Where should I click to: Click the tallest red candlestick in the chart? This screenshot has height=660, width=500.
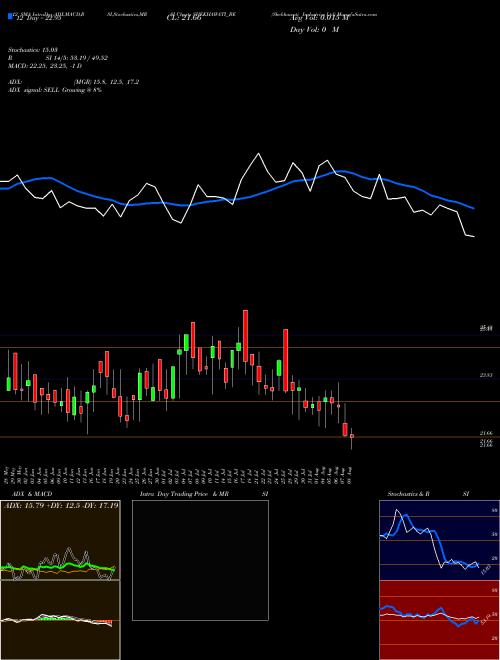coord(285,360)
